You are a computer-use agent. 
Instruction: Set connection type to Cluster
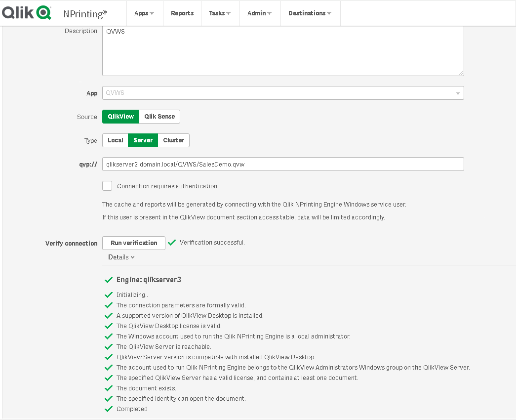point(173,140)
